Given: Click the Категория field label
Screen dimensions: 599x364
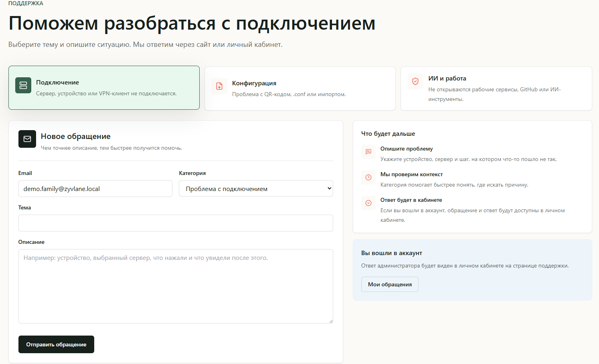Looking at the screenshot, I should tap(192, 173).
